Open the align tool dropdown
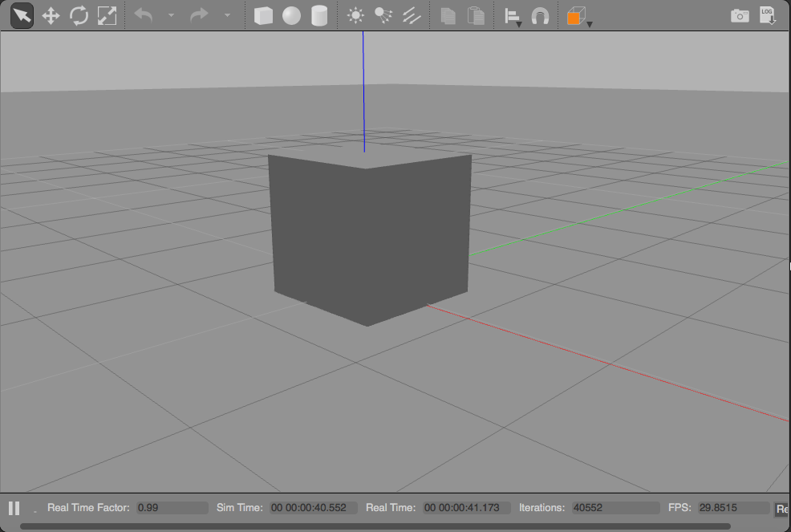This screenshot has width=791, height=532. (x=513, y=17)
